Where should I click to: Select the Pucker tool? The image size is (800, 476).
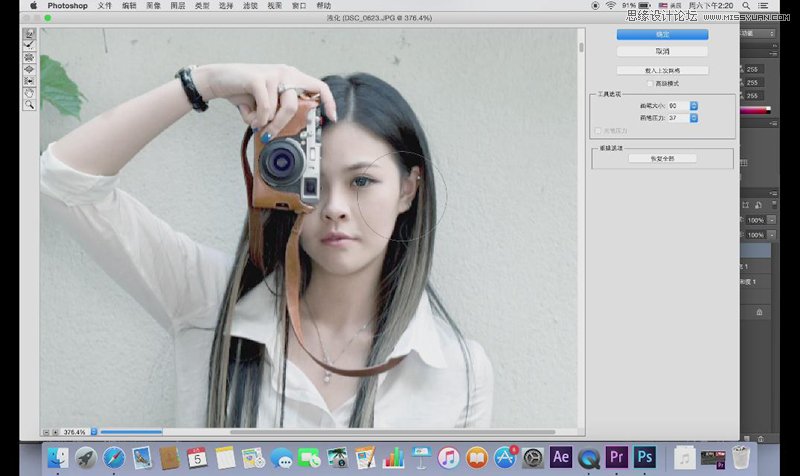point(29,57)
